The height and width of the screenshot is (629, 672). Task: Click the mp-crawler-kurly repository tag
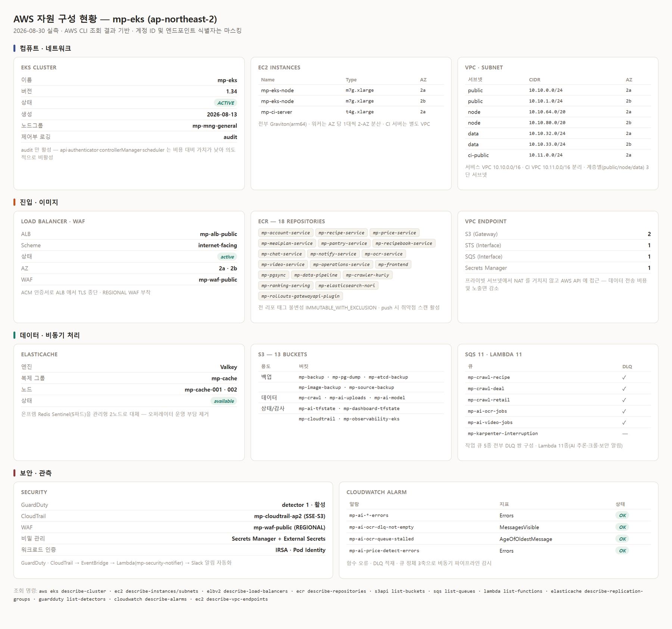[367, 275]
